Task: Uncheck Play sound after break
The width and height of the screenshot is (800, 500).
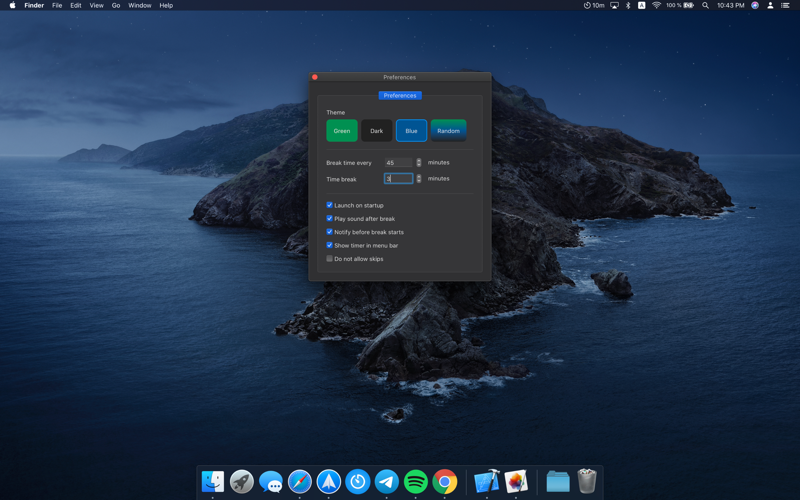Action: (329, 218)
